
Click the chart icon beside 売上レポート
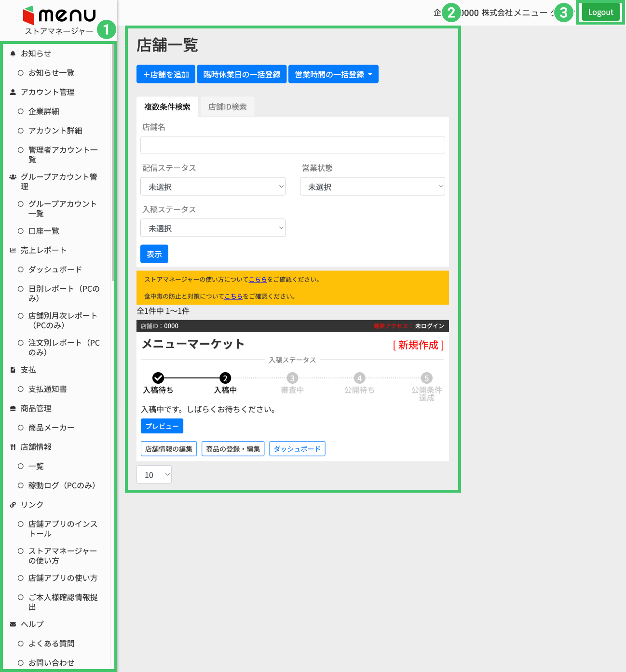tap(13, 250)
